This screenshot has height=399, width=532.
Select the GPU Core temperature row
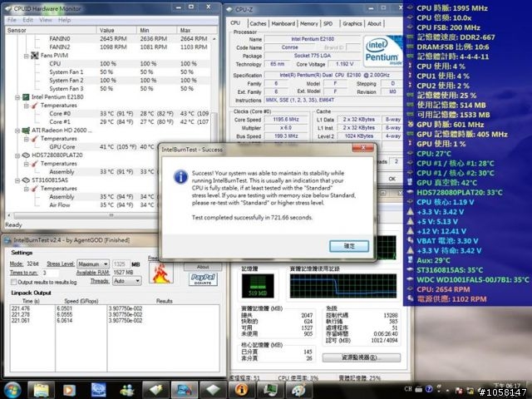[x=83, y=147]
